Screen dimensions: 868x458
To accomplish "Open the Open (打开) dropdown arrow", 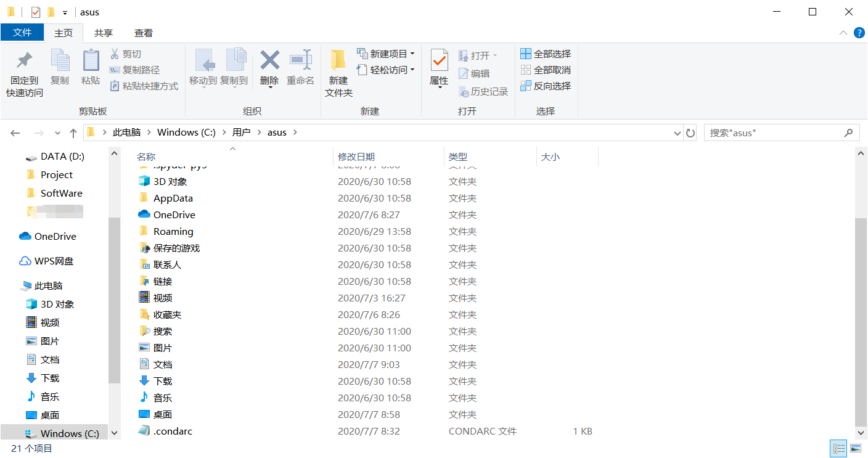I will (x=494, y=56).
